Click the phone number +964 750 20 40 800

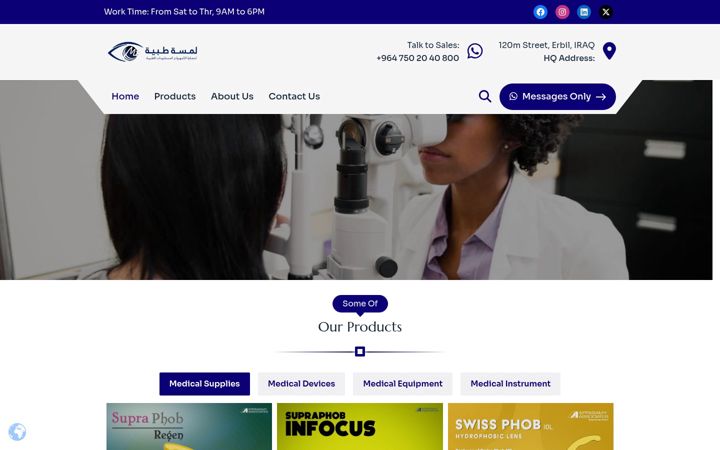point(417,58)
